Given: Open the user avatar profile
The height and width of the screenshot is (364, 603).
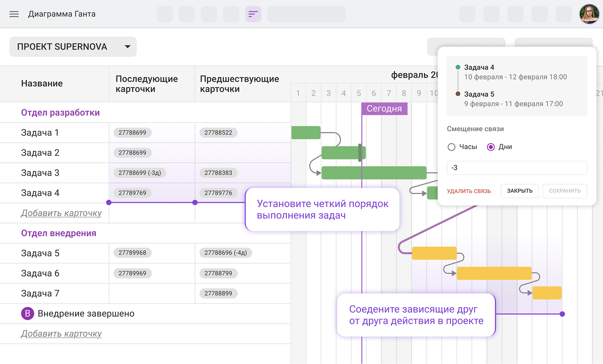Looking at the screenshot, I should pyautogui.click(x=589, y=14).
